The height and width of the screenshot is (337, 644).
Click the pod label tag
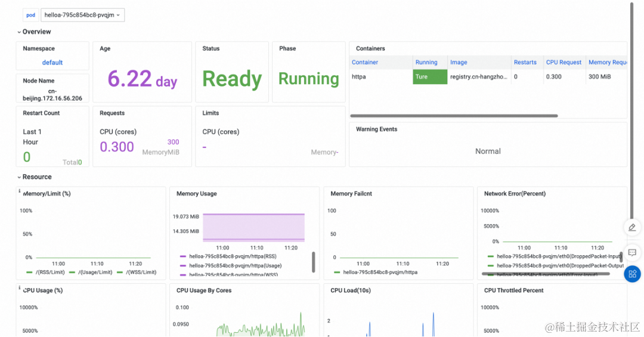coord(31,15)
